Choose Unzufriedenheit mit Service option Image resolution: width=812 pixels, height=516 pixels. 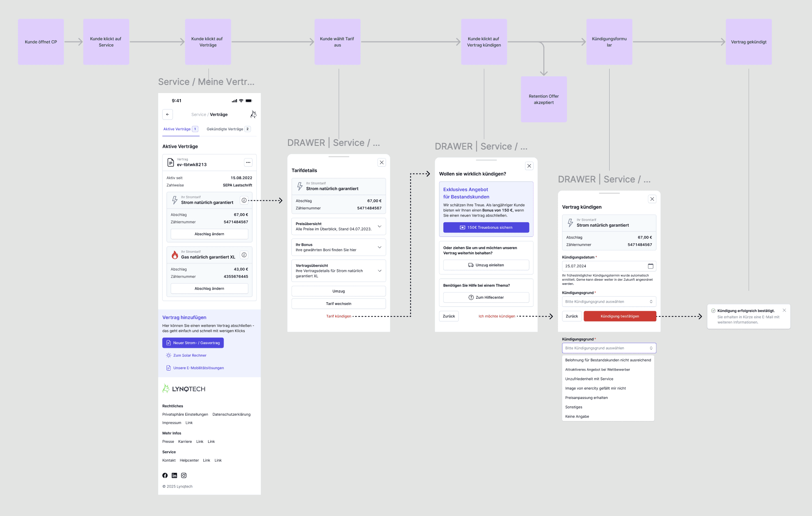[x=589, y=379]
